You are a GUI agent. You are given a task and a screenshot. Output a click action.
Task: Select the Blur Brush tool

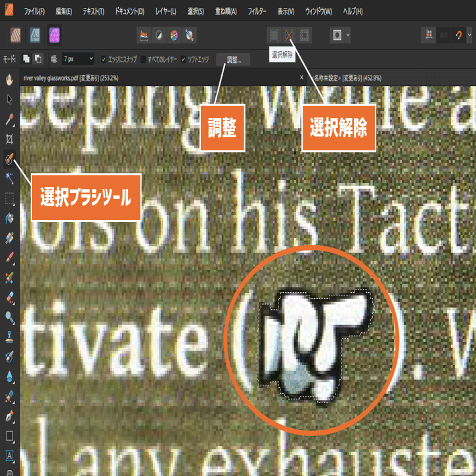(x=9, y=377)
